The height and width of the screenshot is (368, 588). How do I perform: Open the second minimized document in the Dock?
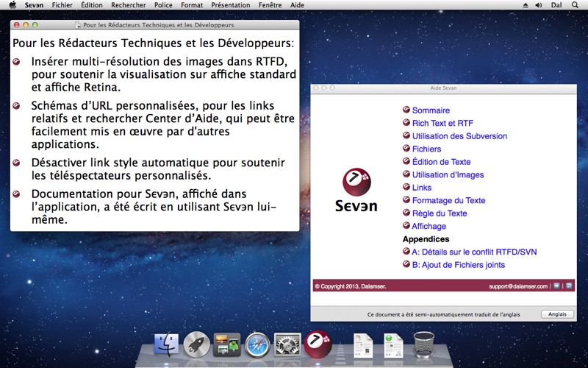pyautogui.click(x=393, y=345)
